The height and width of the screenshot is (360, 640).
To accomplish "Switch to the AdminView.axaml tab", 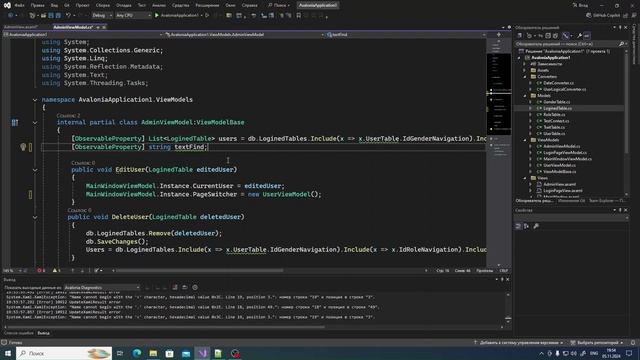I will coord(20,27).
